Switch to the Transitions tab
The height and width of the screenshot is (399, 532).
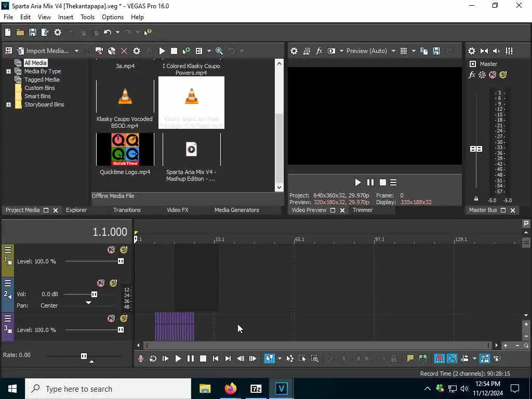pos(127,210)
